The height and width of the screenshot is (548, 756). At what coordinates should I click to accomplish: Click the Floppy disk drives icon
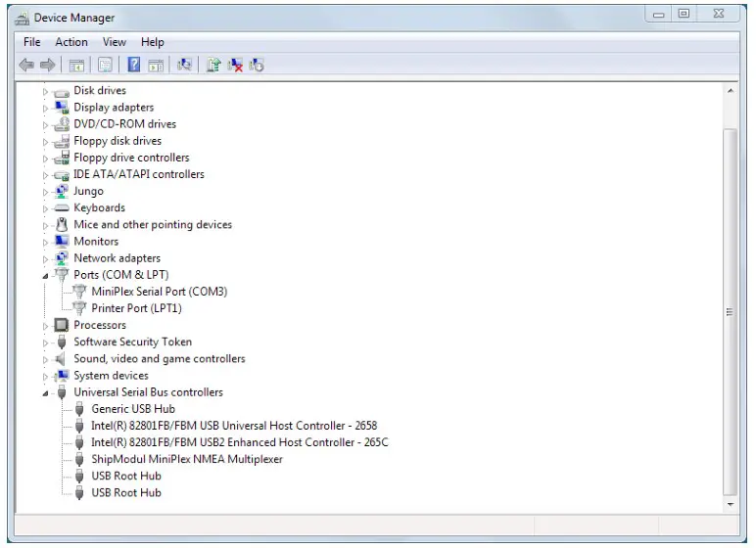[62, 141]
